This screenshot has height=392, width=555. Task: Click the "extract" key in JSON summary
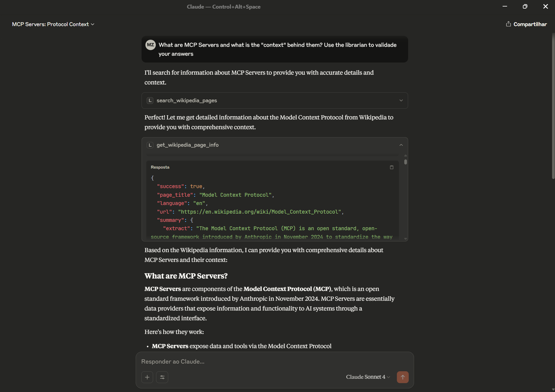(177, 228)
